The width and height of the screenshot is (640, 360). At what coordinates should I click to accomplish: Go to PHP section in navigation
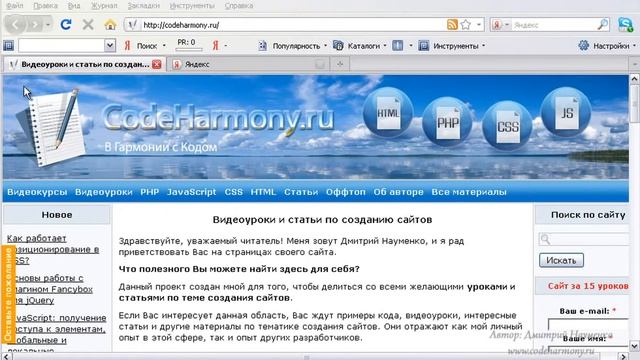pyautogui.click(x=149, y=192)
